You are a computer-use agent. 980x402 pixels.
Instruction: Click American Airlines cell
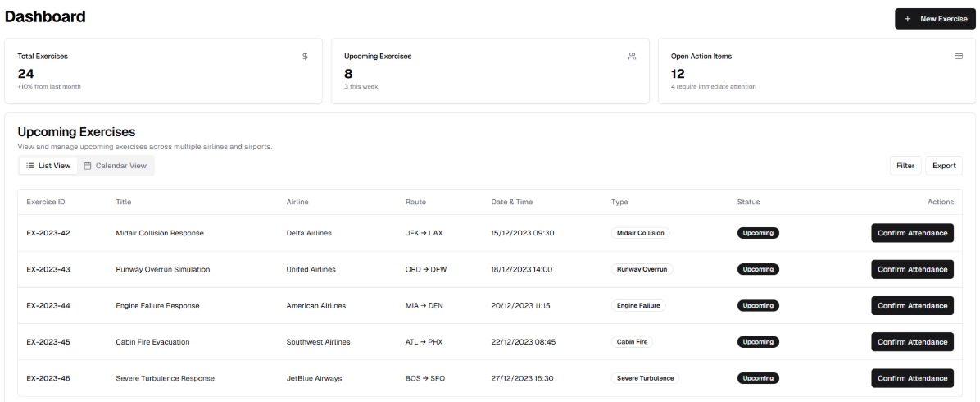pos(315,305)
